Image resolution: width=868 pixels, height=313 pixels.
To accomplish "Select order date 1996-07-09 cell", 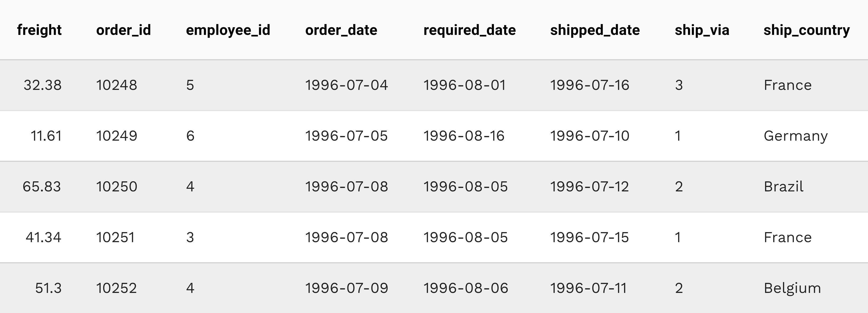I will [346, 288].
